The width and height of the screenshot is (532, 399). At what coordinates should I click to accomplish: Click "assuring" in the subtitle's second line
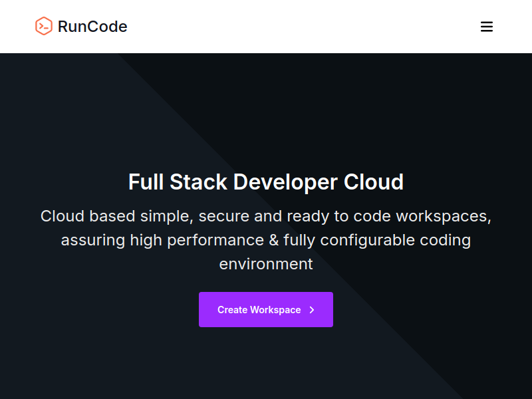click(92, 241)
